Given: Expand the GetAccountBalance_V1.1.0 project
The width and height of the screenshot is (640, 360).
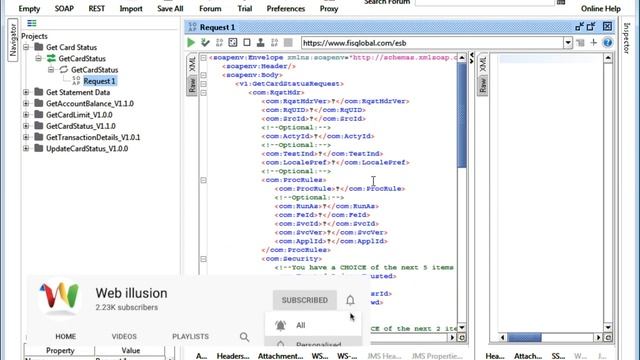Looking at the screenshot, I should [x=26, y=104].
